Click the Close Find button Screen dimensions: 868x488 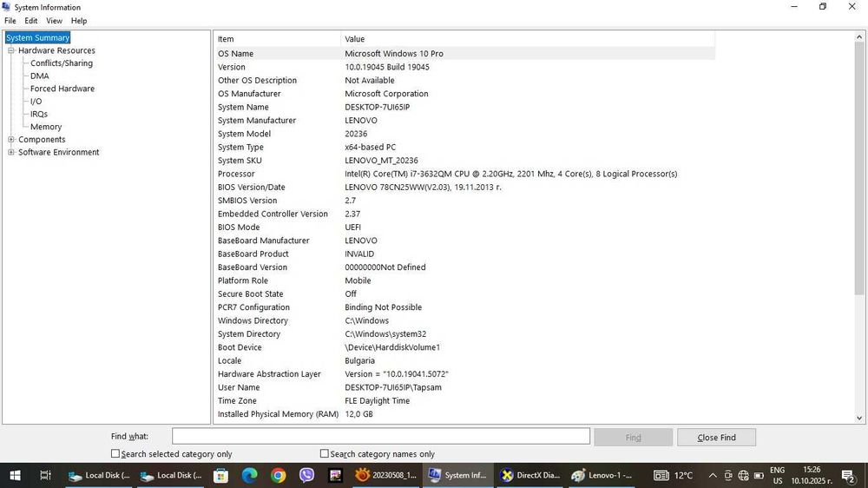point(716,437)
